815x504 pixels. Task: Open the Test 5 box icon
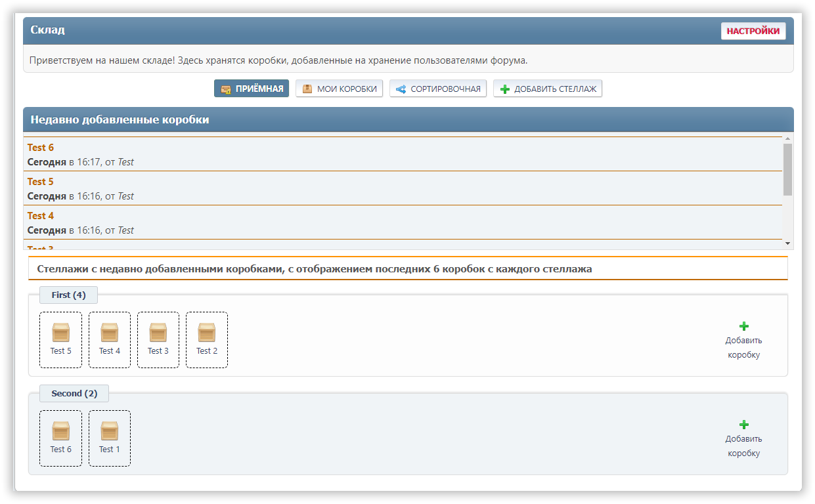(x=60, y=333)
